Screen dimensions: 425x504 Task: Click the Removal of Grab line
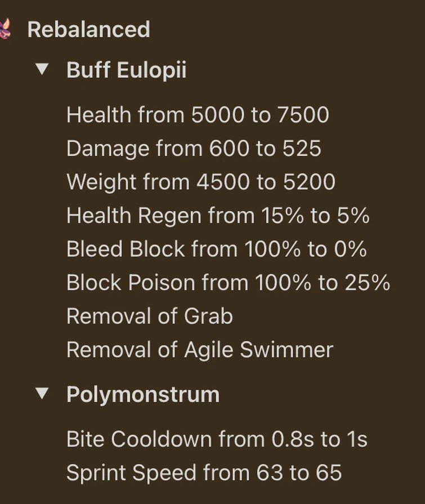[149, 316]
